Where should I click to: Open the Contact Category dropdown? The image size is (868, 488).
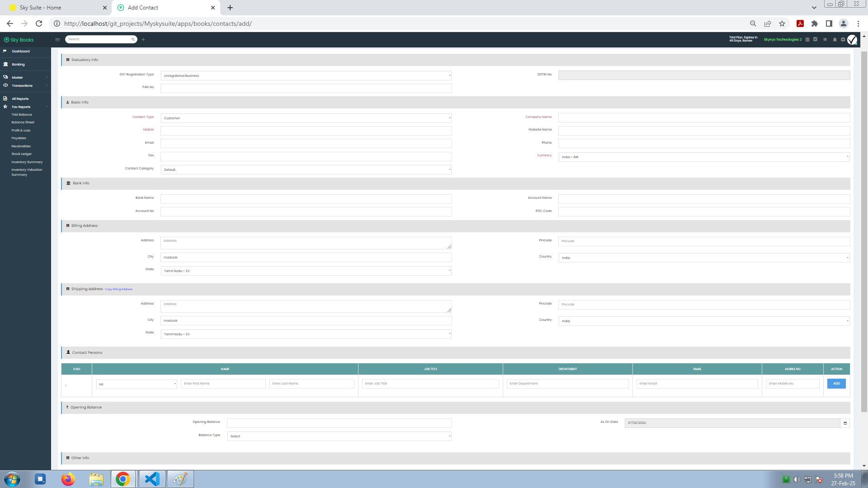(306, 169)
